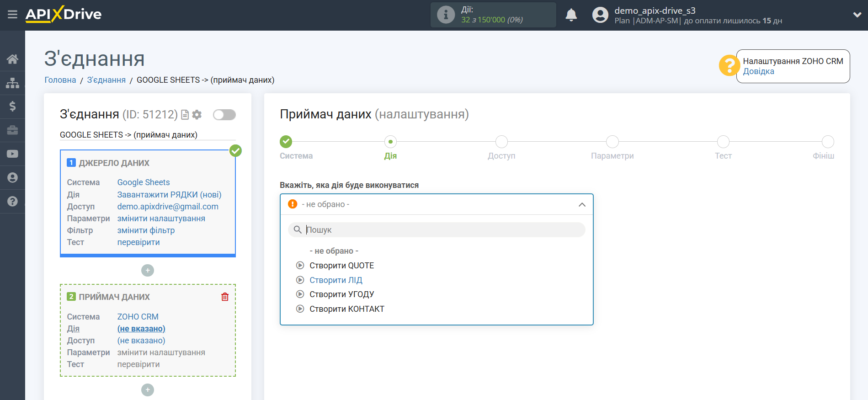The height and width of the screenshot is (400, 868).
Task: Select Створити ЛІД option
Action: [335, 280]
